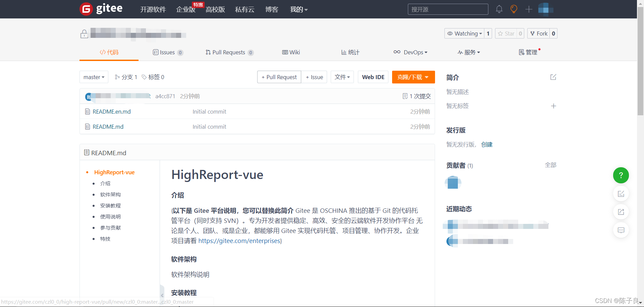This screenshot has width=644, height=307.
Task: Open the 克隆/下载 dropdown
Action: click(x=413, y=77)
